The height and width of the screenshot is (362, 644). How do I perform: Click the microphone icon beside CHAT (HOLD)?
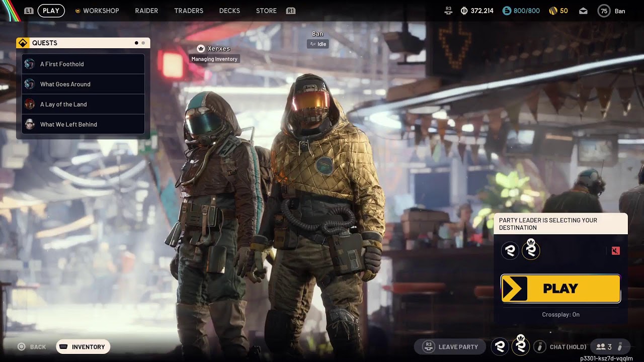click(x=539, y=347)
